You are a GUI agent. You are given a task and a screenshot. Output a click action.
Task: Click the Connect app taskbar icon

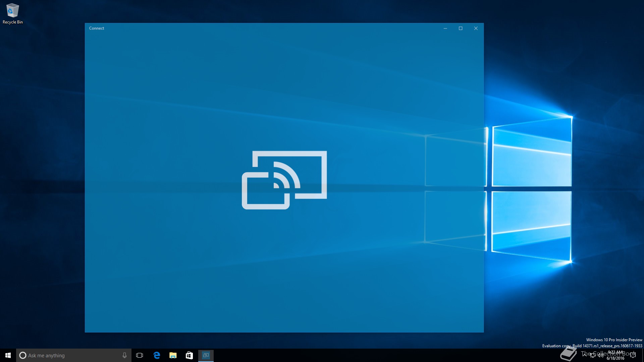pos(206,355)
